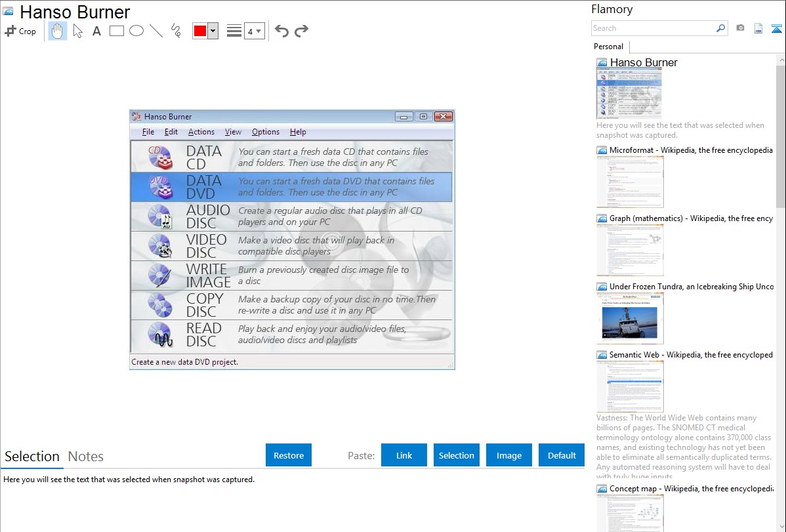786x532 pixels.
Task: Click the DATA CD disc icon
Action: (x=160, y=157)
